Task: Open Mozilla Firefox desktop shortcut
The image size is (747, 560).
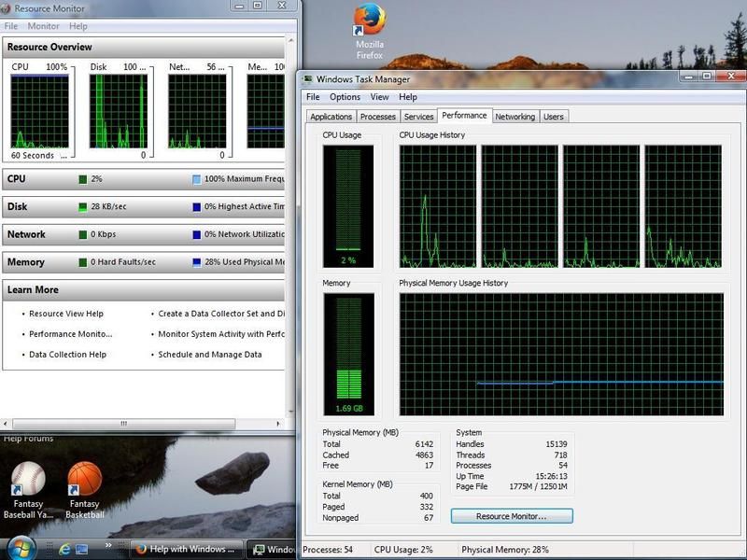Action: pyautogui.click(x=370, y=22)
